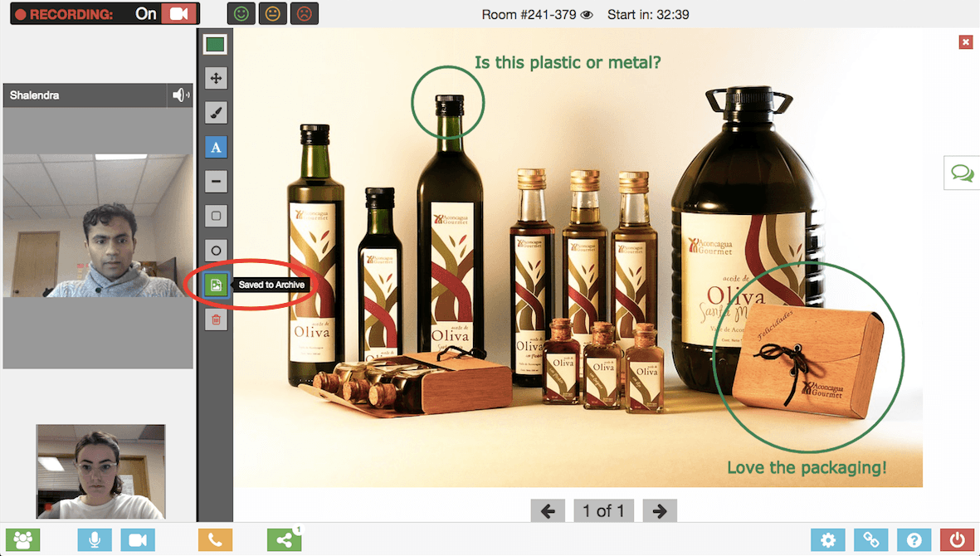Open the help menu

[x=914, y=539]
